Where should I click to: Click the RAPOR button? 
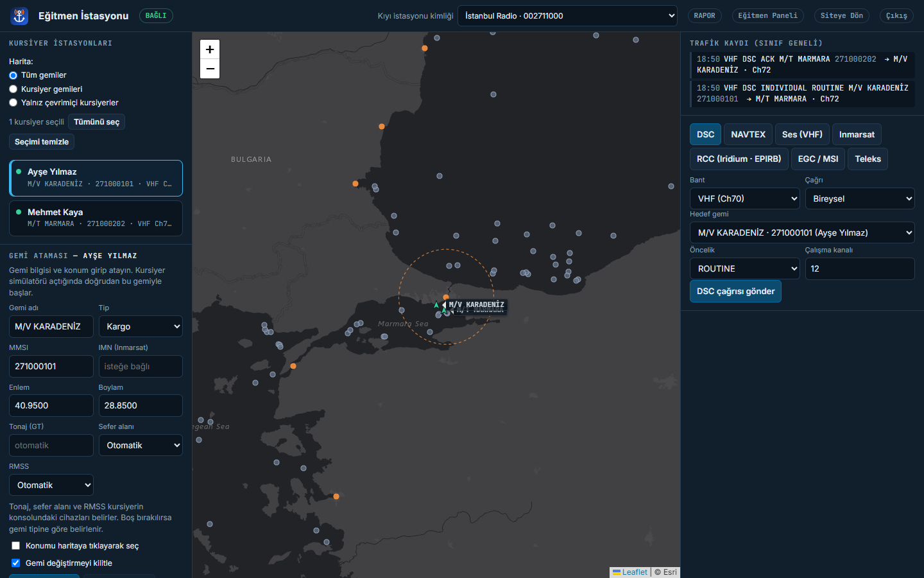pyautogui.click(x=705, y=15)
